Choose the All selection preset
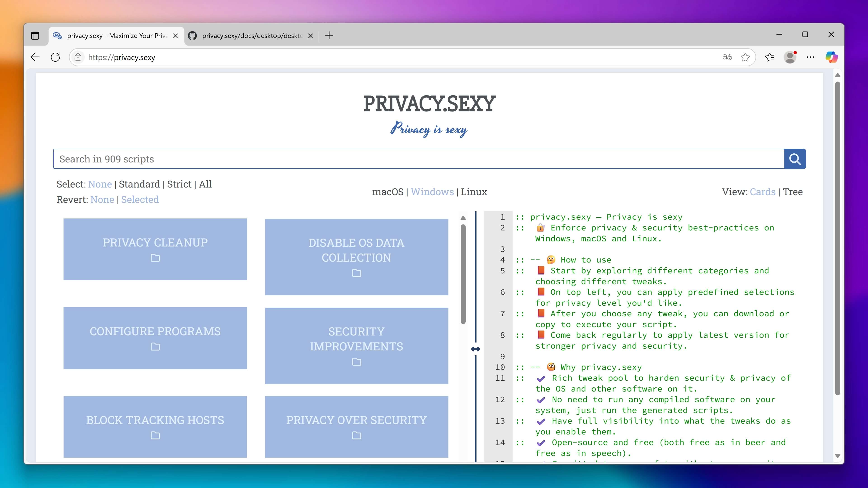This screenshot has width=868, height=488. click(205, 184)
